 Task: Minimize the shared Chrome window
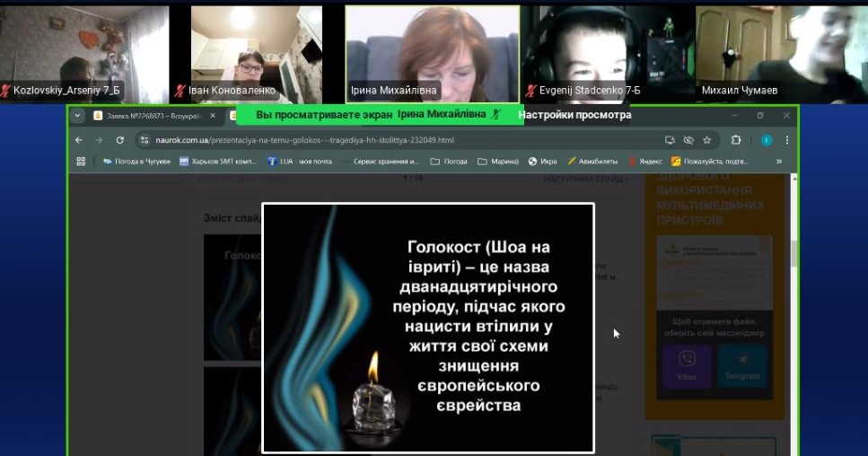coord(734,116)
